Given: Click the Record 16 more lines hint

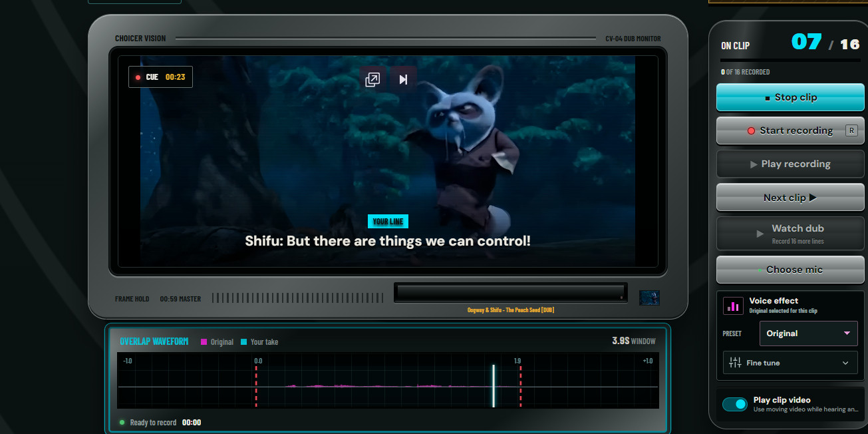Looking at the screenshot, I should tap(797, 241).
